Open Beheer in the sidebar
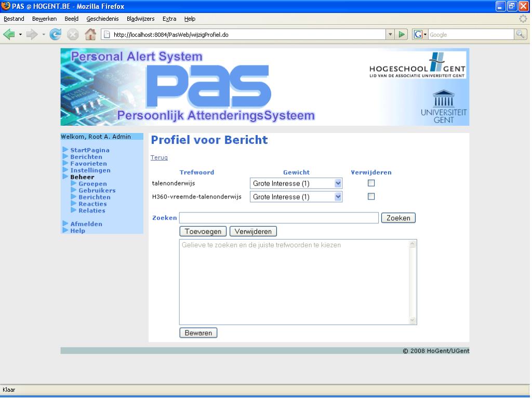The height and width of the screenshot is (399, 532). pos(83,177)
